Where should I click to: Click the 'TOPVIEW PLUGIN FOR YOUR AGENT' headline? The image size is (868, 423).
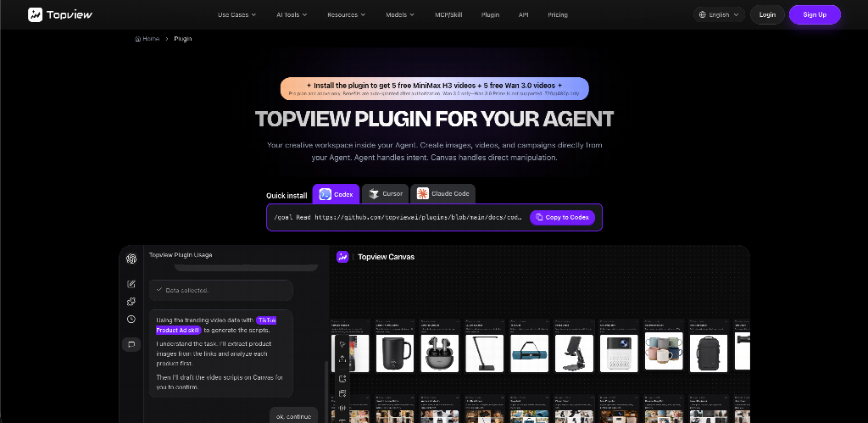coord(435,119)
